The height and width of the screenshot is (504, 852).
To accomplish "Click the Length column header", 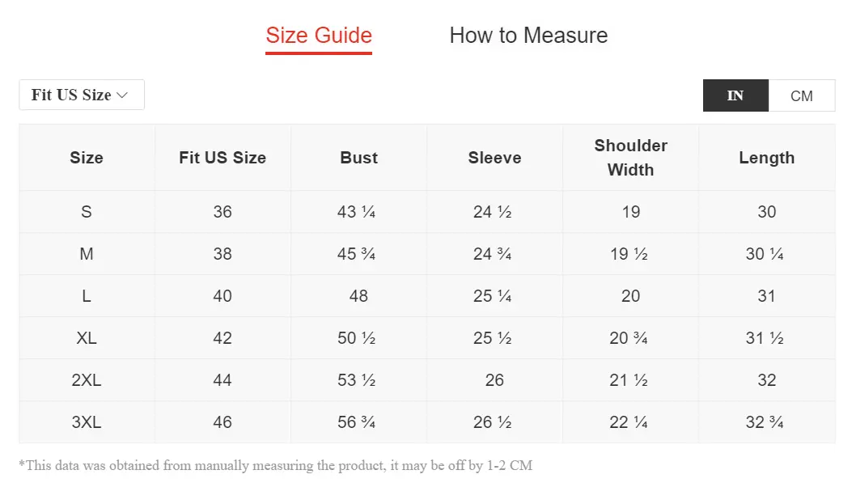I will coord(767,158).
